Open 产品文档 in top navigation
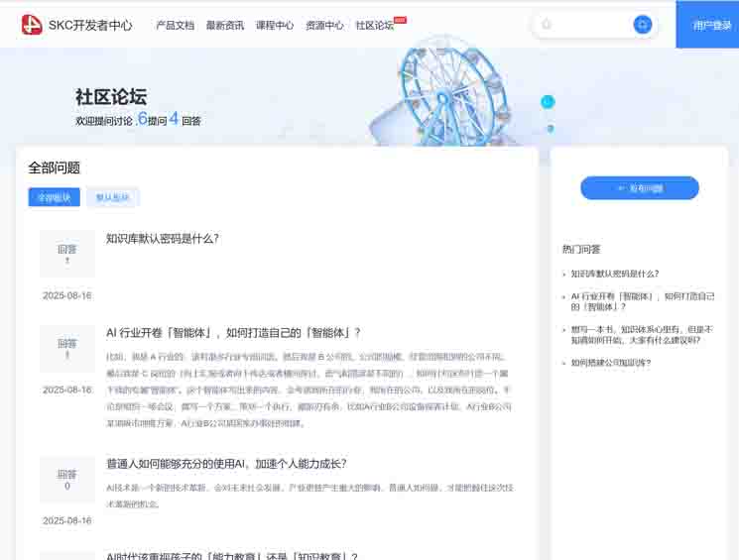 point(175,26)
